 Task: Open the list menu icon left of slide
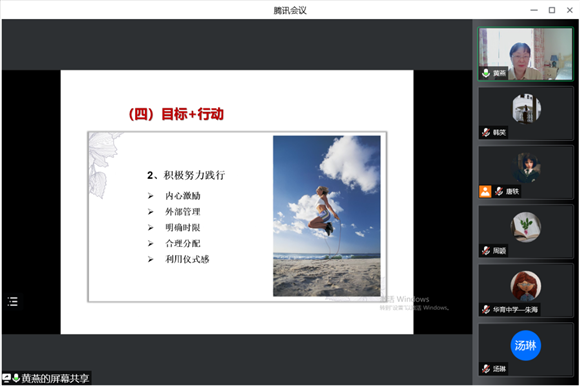tap(13, 301)
